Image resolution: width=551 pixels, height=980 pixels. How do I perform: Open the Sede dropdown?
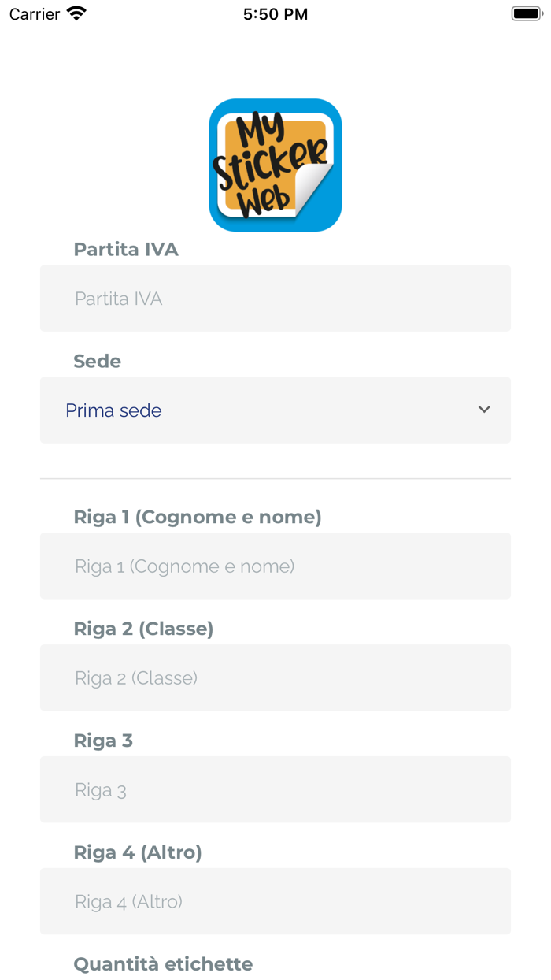pyautogui.click(x=275, y=410)
